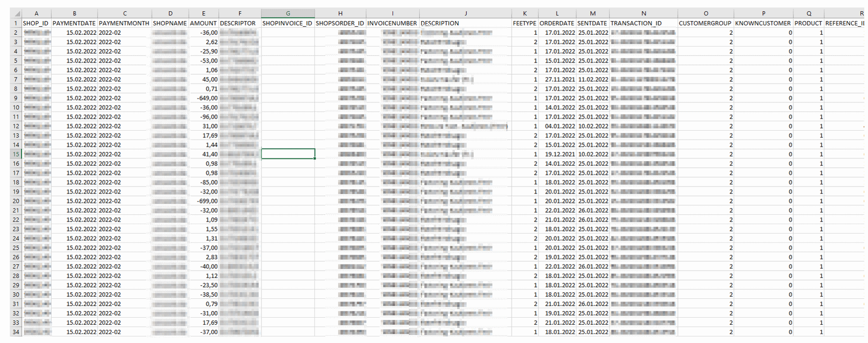Click the active empty cell G15
The image size is (868, 343).
pyautogui.click(x=288, y=154)
